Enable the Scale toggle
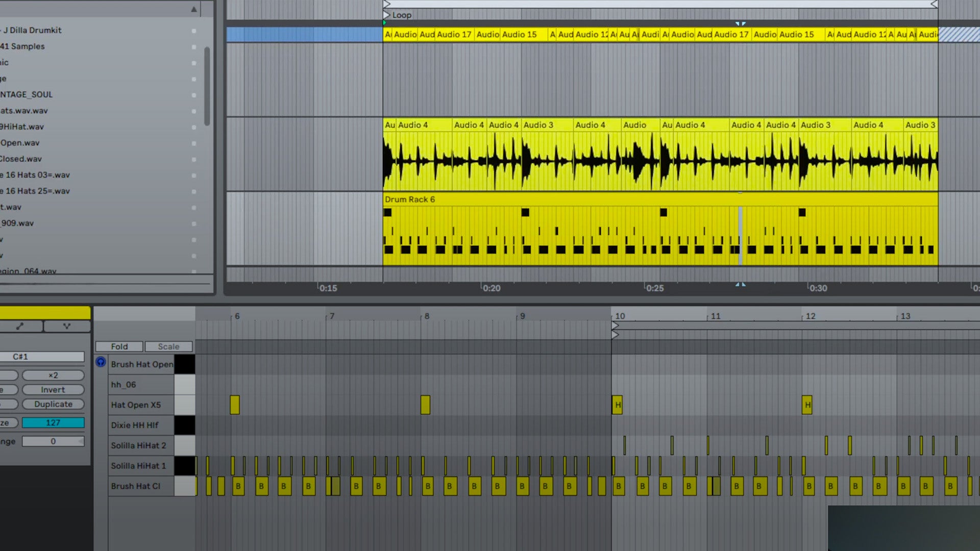This screenshot has height=551, width=980. click(168, 346)
